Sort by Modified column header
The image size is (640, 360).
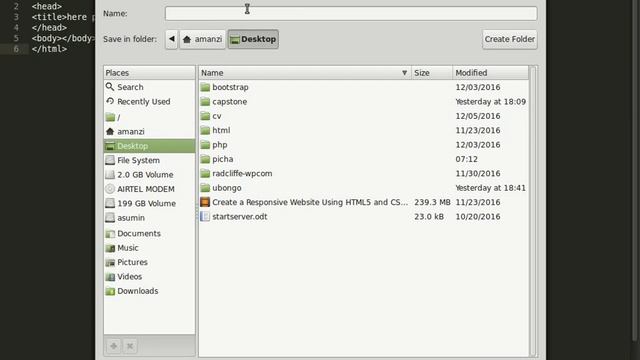point(490,73)
